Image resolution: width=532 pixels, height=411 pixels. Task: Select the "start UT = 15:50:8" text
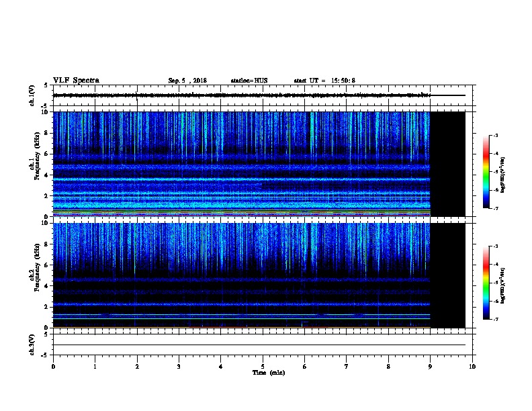point(324,81)
